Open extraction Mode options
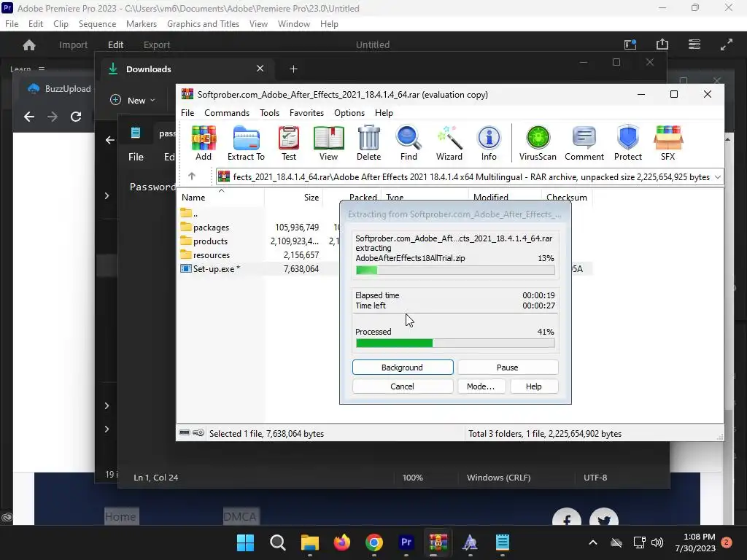This screenshot has height=560, width=747. click(481, 386)
